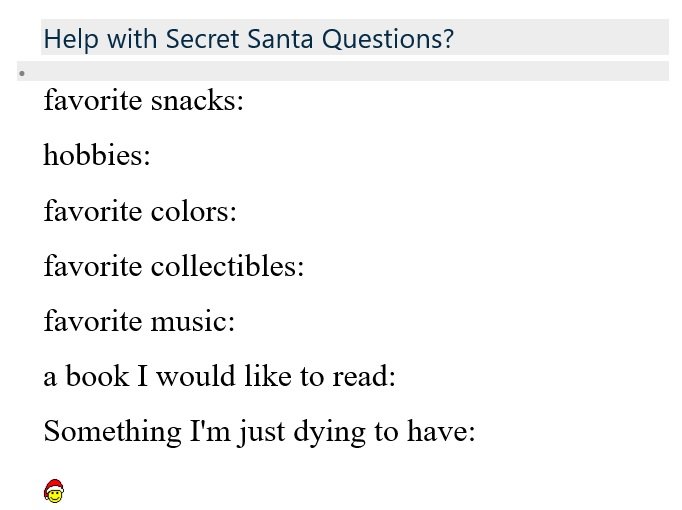Click the small gray dot marker

[22, 73]
